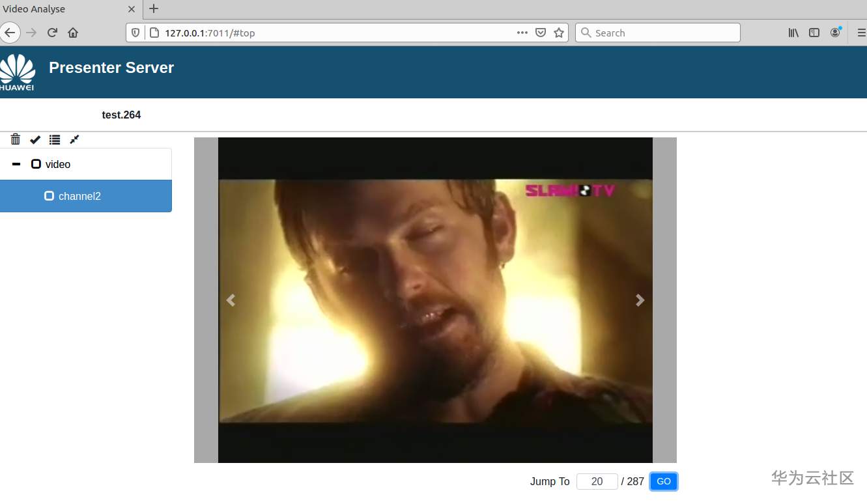This screenshot has height=504, width=867.
Task: Click the list view icon above tree
Action: pyautogui.click(x=55, y=139)
